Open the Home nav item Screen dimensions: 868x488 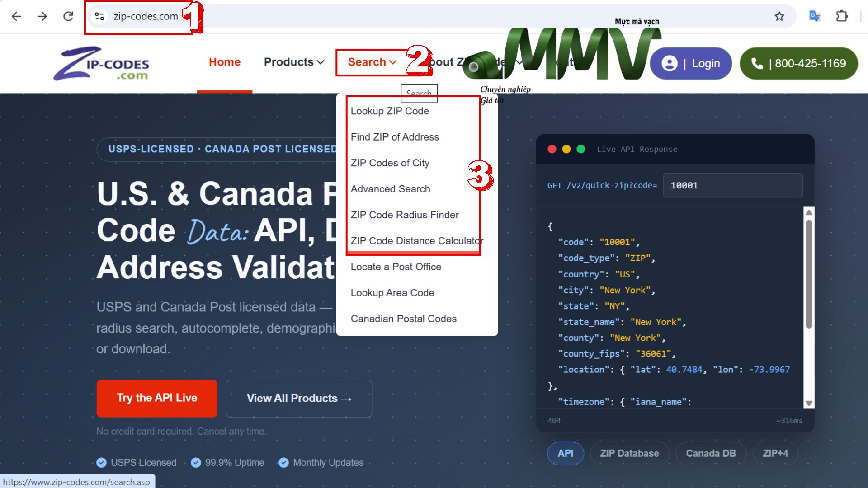pos(225,62)
